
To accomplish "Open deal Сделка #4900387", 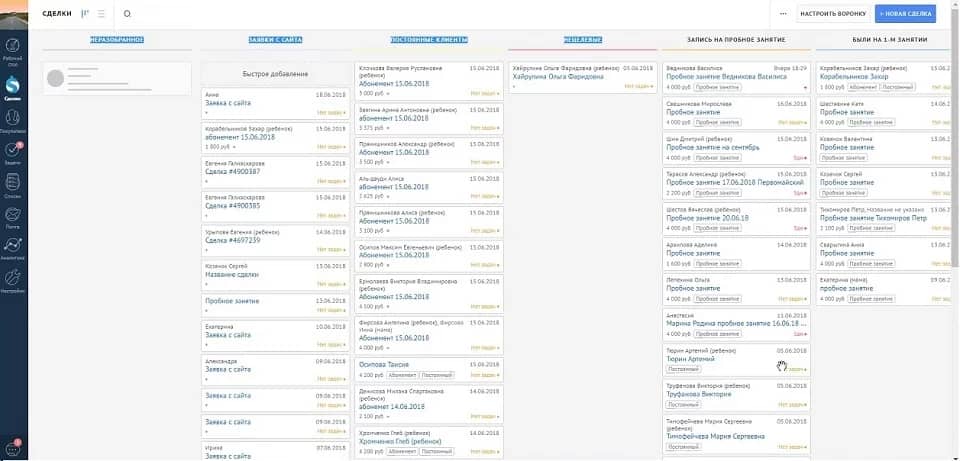I will tap(233, 172).
